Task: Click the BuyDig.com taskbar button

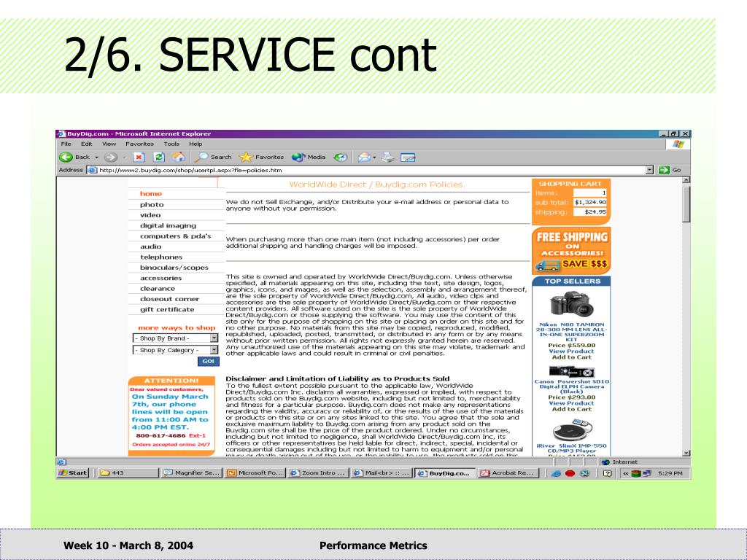Action: pos(445,472)
